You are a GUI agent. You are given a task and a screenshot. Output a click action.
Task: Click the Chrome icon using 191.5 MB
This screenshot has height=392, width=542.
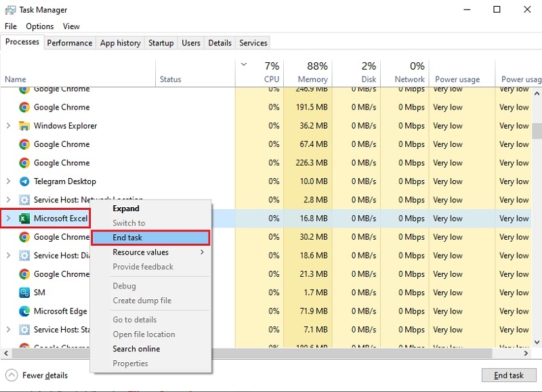point(24,107)
